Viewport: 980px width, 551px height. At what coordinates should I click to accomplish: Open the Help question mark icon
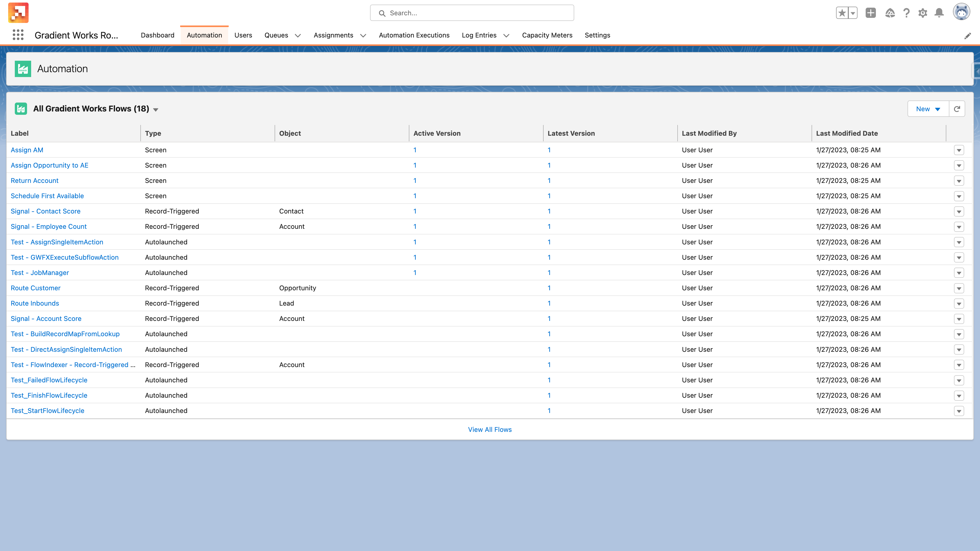[x=906, y=13]
